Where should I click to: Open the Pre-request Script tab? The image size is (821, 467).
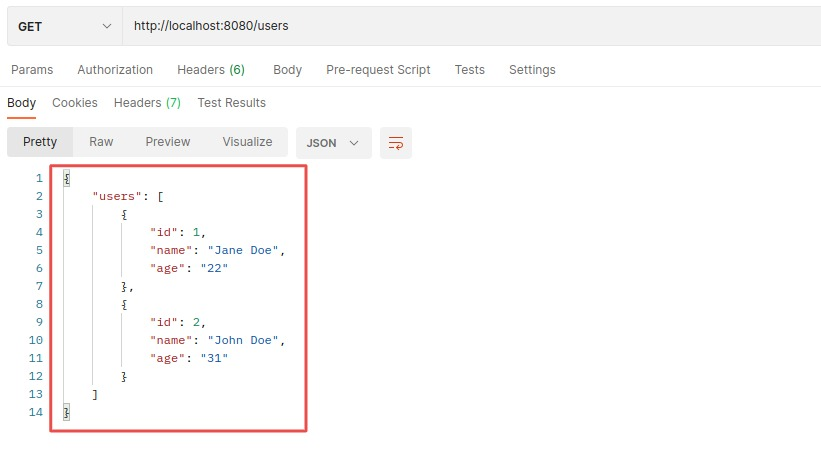[378, 70]
